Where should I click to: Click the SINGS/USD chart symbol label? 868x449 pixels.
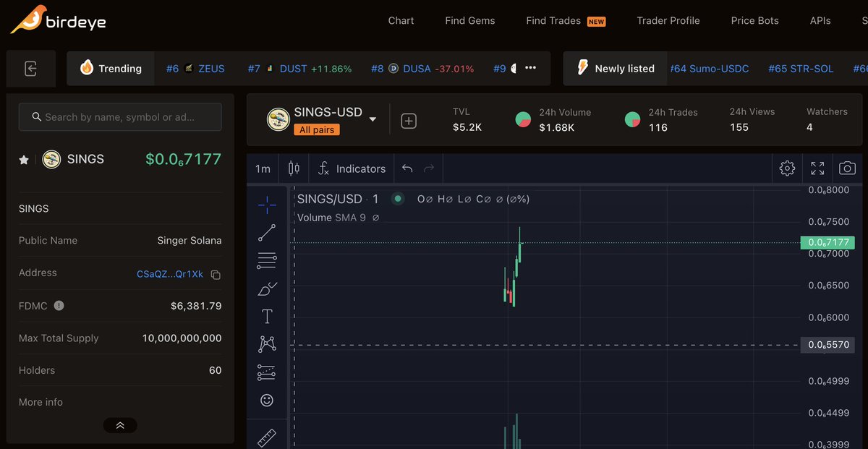pyautogui.click(x=330, y=199)
